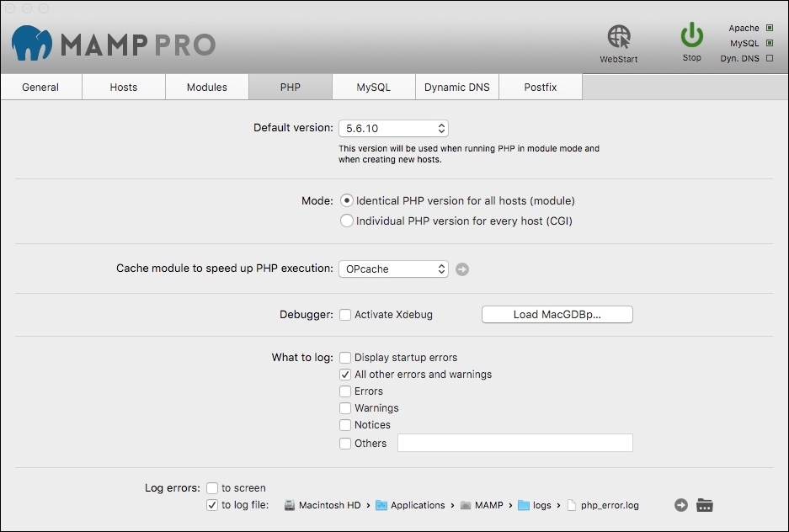The height and width of the screenshot is (532, 789).
Task: Choose log file location with folder icon
Action: pyautogui.click(x=705, y=505)
